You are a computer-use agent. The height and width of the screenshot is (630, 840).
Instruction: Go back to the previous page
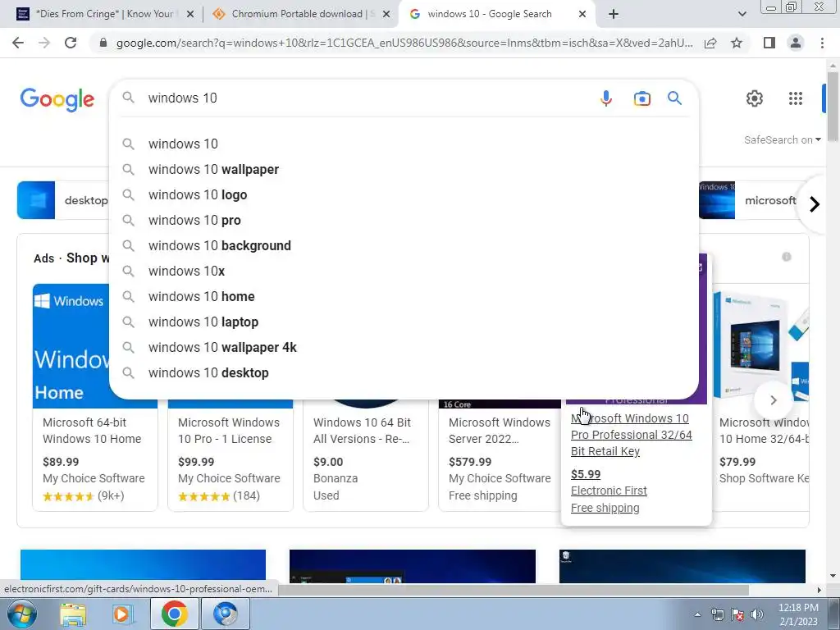click(18, 43)
